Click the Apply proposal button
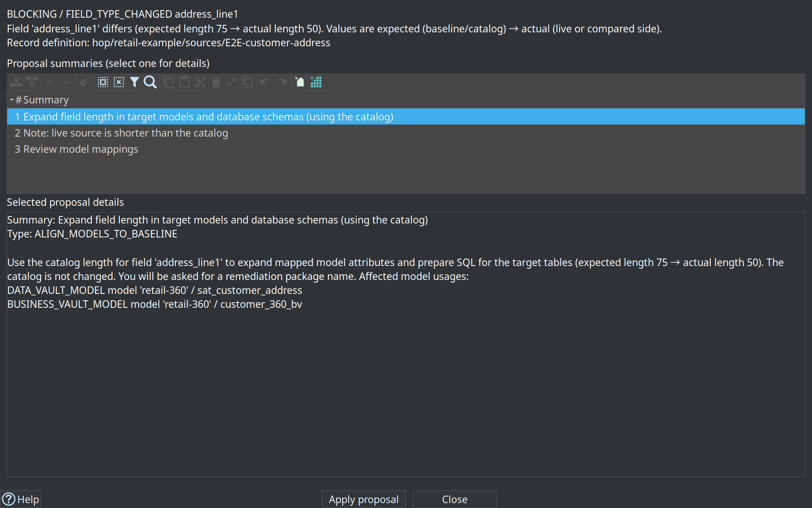 click(364, 499)
